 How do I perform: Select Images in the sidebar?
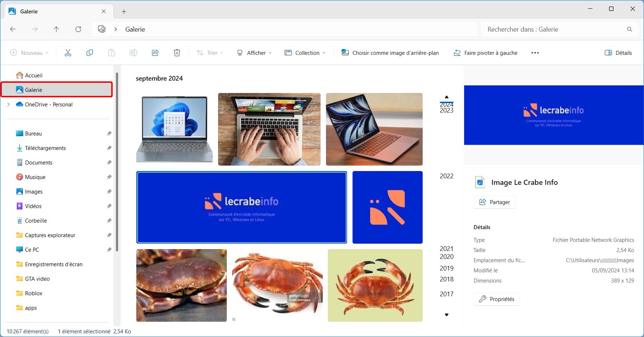(34, 191)
